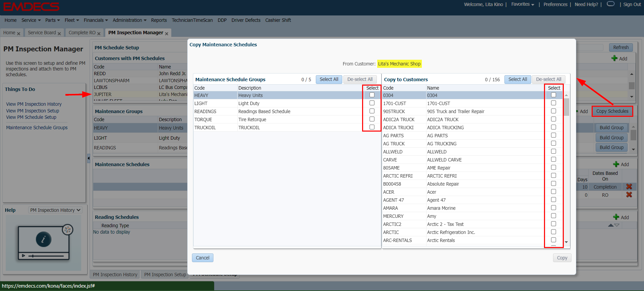The image size is (644, 291).
Task: Open Maintenance Schedule Groups link
Action: point(37,128)
